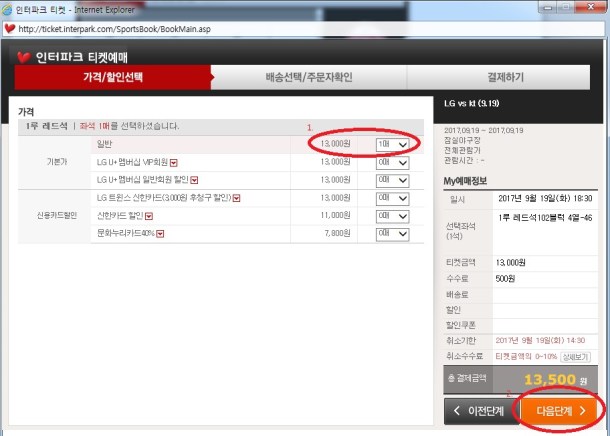Image resolution: width=610 pixels, height=436 pixels.
Task: Click the 티켓금액 13,000원 value
Action: click(510, 263)
